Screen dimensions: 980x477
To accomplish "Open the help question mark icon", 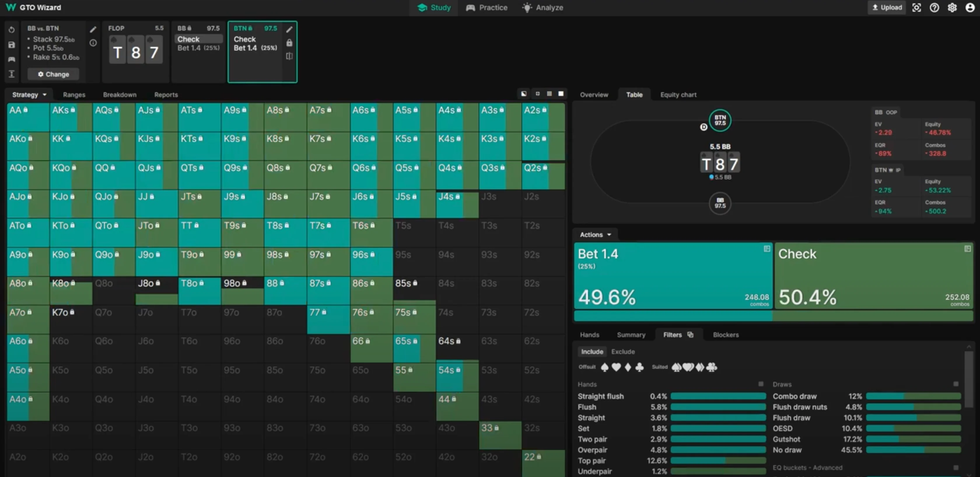I will pos(934,8).
